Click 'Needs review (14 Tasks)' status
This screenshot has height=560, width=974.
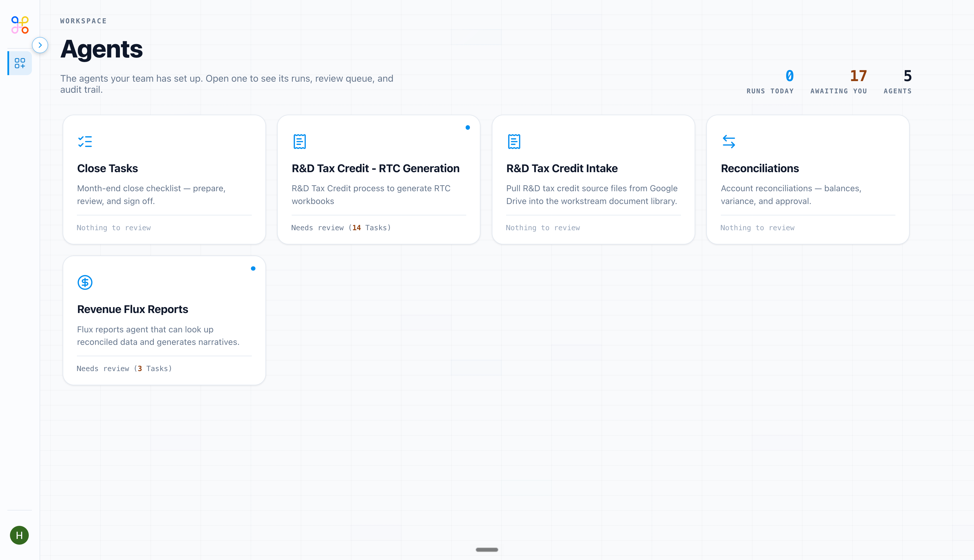[341, 228]
